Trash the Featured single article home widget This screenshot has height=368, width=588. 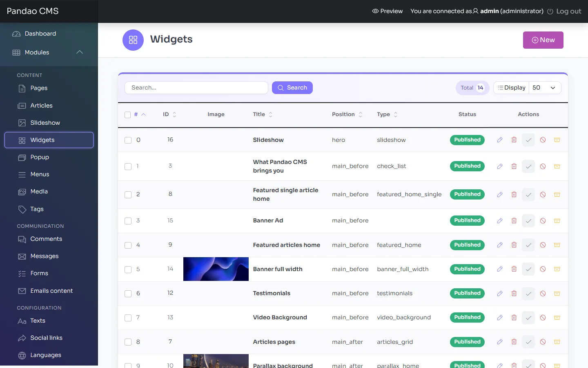(x=514, y=195)
